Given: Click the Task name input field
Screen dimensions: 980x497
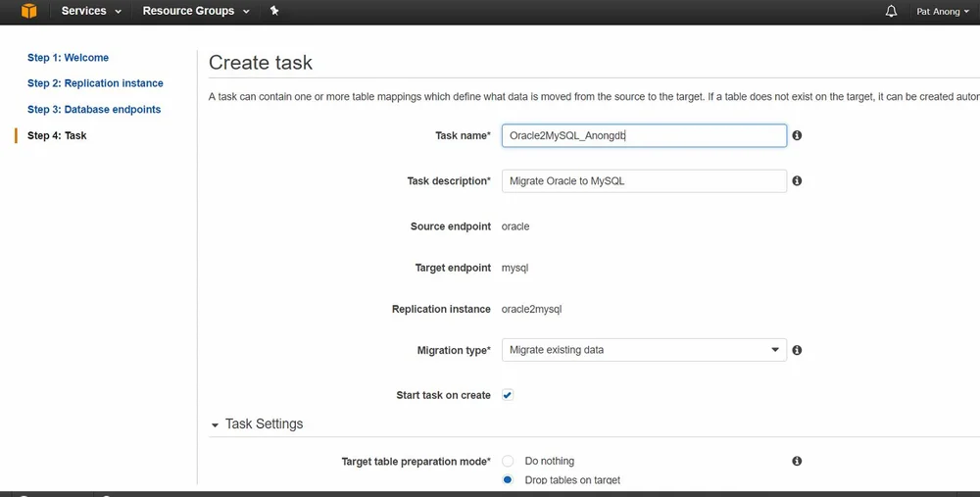Looking at the screenshot, I should 644,135.
